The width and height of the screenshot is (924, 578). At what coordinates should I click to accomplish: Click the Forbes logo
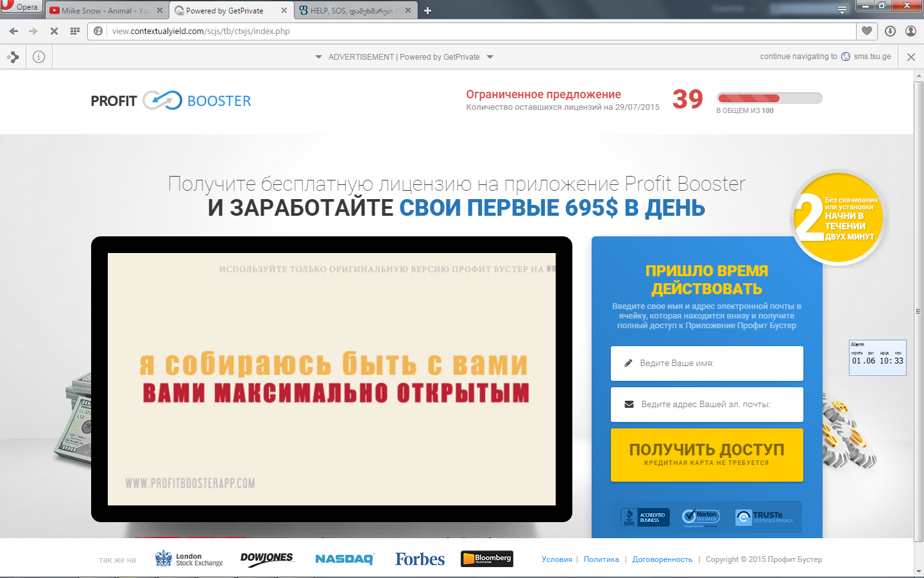click(420, 559)
